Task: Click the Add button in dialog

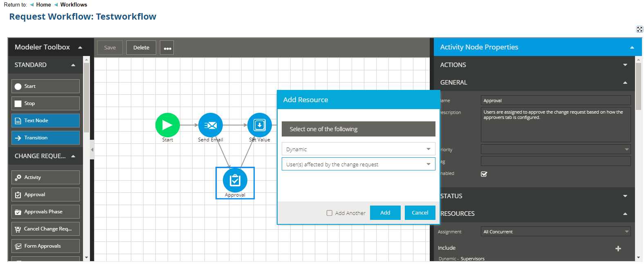Action: tap(385, 213)
